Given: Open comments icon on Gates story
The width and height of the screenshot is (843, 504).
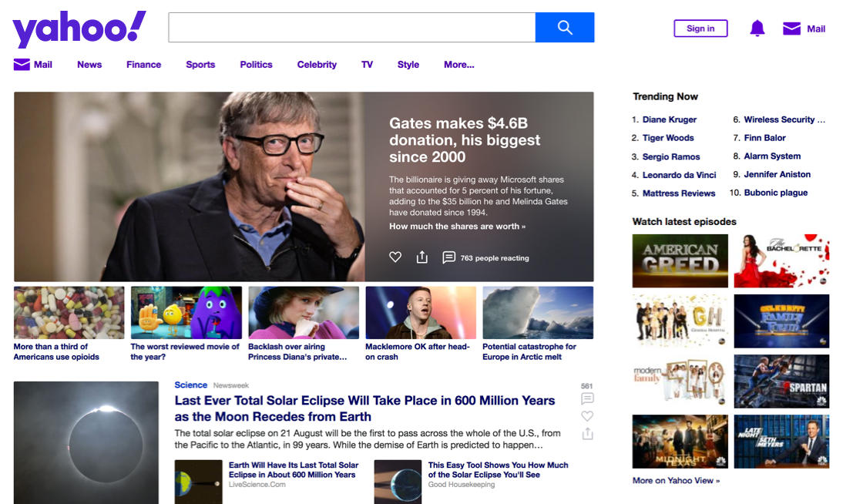Looking at the screenshot, I should click(x=448, y=257).
